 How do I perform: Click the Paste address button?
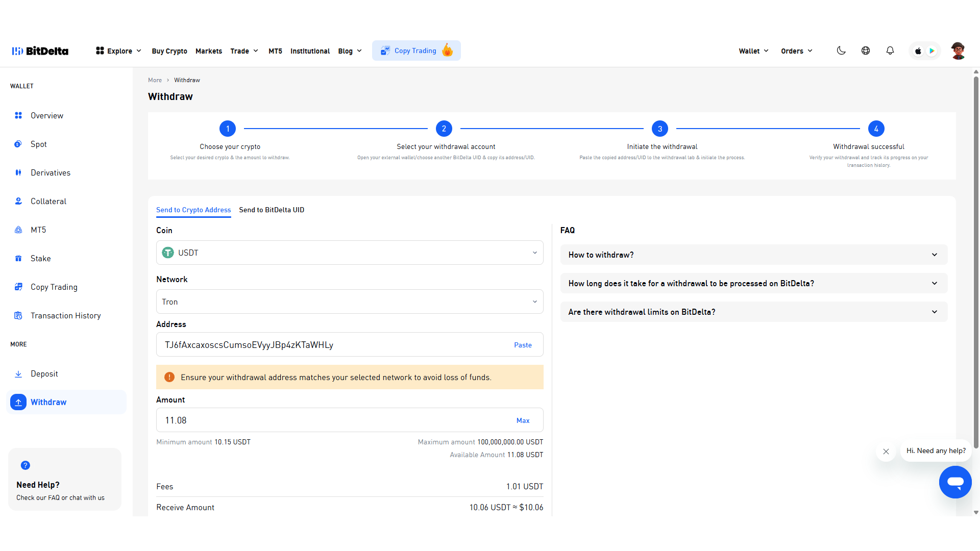[x=523, y=345]
